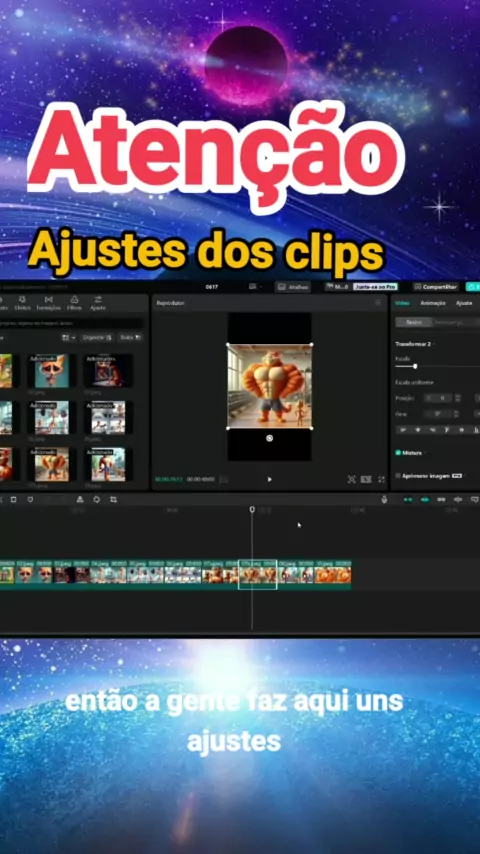The image size is (480, 854).
Task: Click the preview focus scan icon
Action: 351,479
